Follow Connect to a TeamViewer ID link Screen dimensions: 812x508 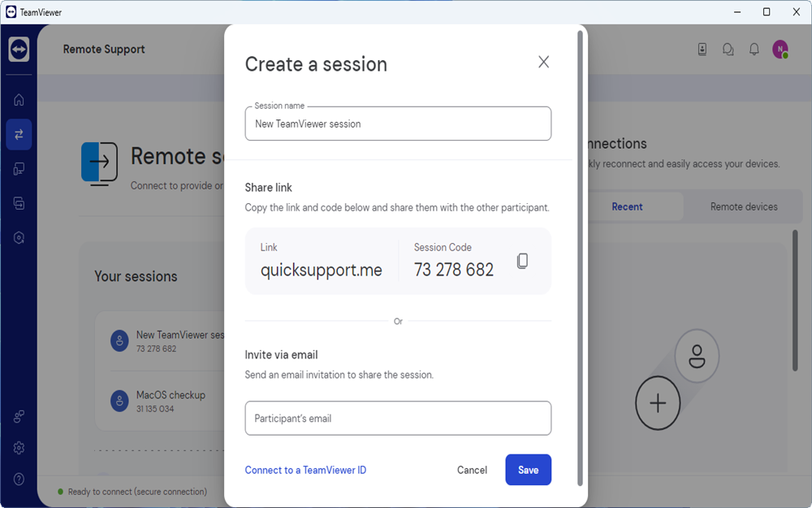(305, 470)
